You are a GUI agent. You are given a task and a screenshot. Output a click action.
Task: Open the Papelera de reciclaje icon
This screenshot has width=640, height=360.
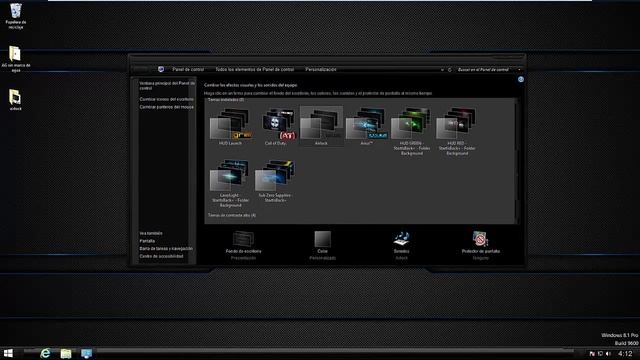click(x=16, y=16)
